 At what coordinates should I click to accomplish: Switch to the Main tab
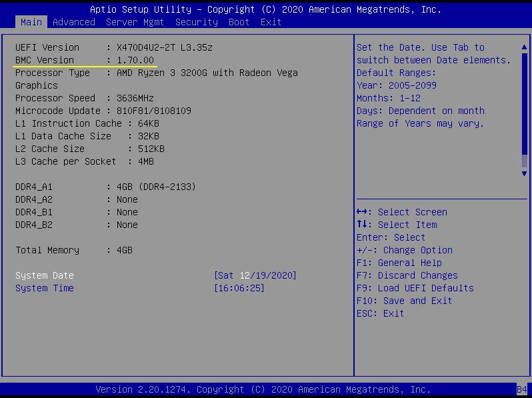click(x=31, y=22)
